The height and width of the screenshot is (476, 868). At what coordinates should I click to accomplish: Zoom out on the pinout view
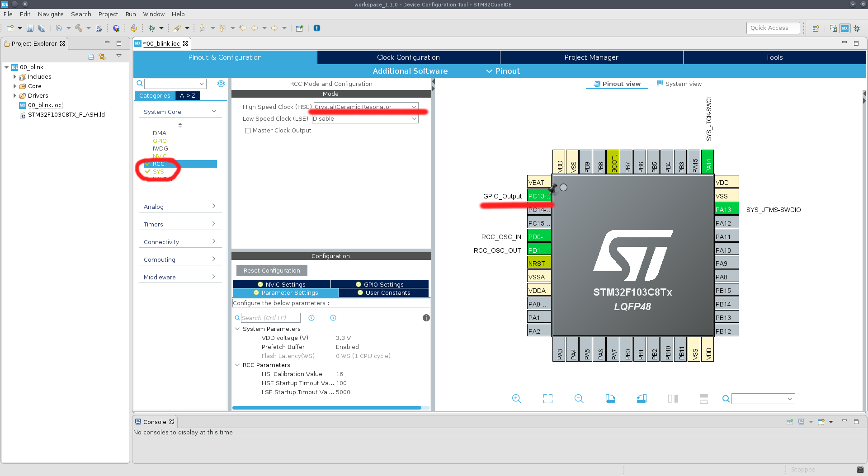click(x=579, y=399)
